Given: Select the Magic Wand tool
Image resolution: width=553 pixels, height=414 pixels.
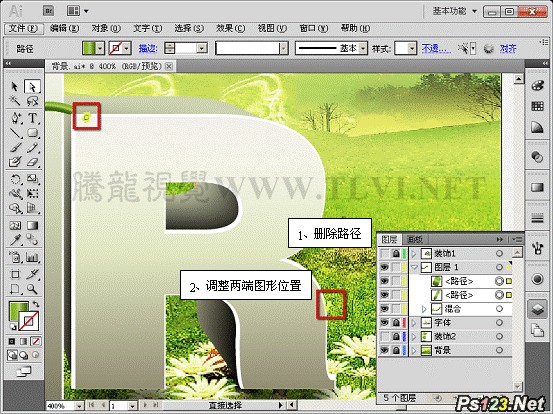Looking at the screenshot, I should [x=14, y=101].
